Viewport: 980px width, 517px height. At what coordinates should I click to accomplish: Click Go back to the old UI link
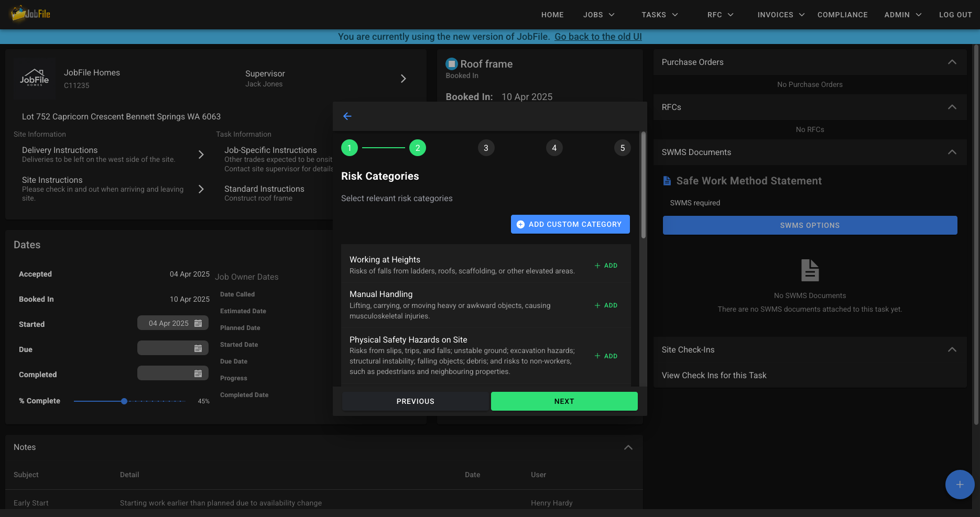598,37
